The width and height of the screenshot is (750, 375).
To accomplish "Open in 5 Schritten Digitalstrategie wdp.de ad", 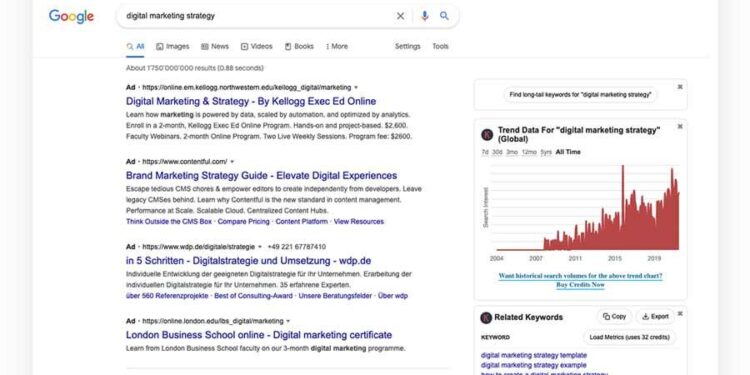I will point(248,261).
